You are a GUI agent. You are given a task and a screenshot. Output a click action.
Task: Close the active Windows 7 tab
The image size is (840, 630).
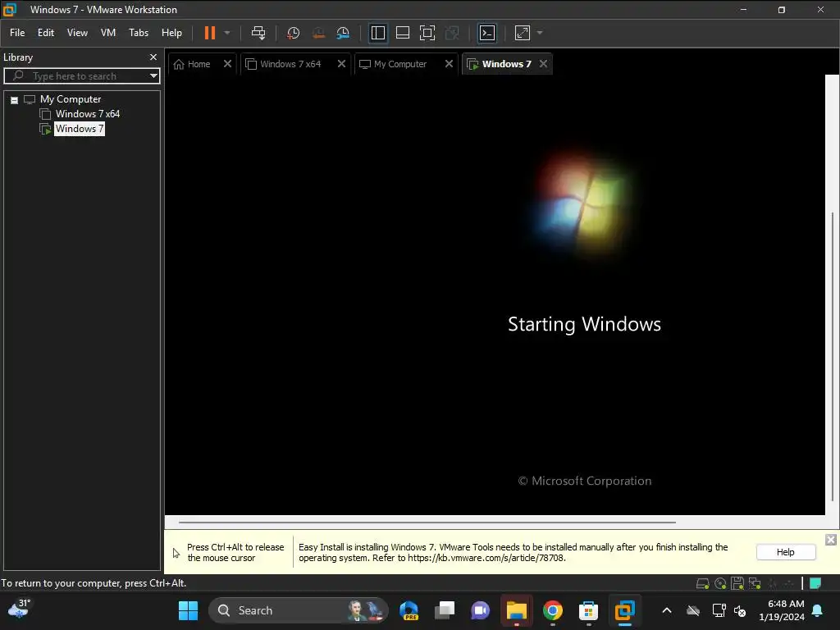(543, 64)
